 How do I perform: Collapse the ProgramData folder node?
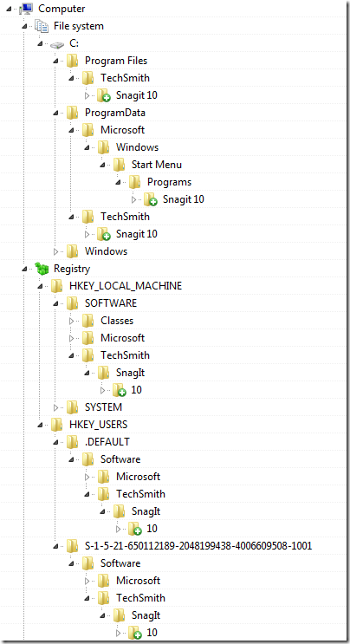[56, 113]
